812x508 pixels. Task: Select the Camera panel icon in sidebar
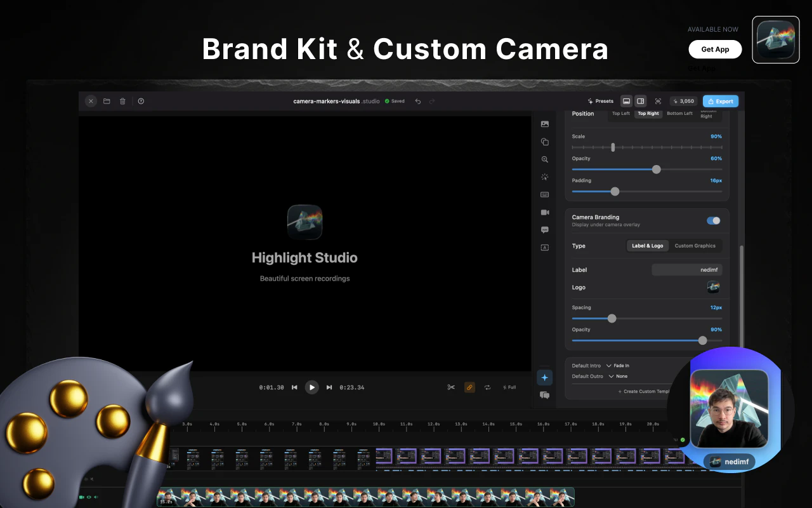(x=544, y=212)
